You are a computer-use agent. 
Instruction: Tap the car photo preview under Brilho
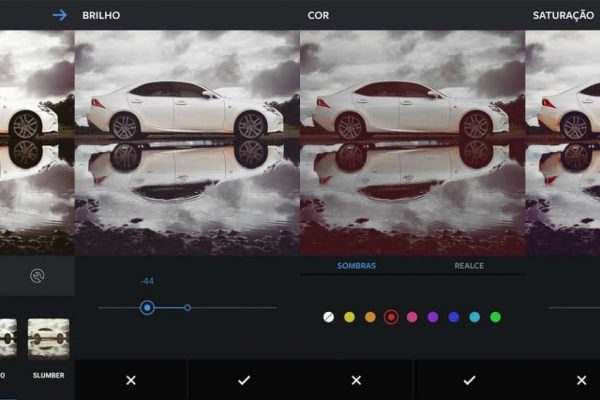187,142
